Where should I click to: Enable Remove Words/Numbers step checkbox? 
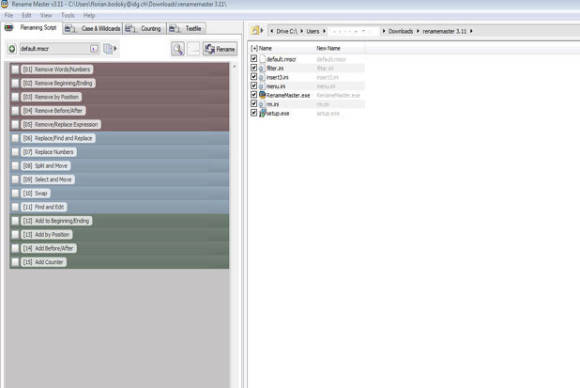tap(15, 69)
